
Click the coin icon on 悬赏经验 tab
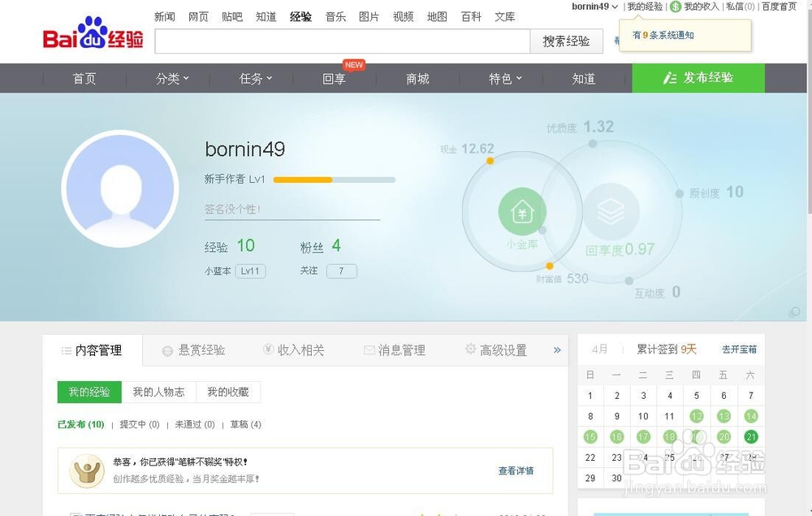click(x=166, y=349)
